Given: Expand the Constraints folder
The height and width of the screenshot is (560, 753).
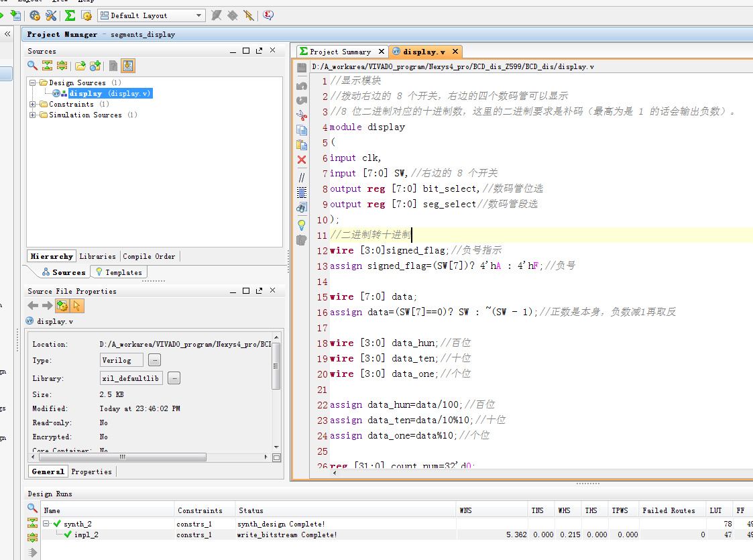Looking at the screenshot, I should pyautogui.click(x=33, y=104).
